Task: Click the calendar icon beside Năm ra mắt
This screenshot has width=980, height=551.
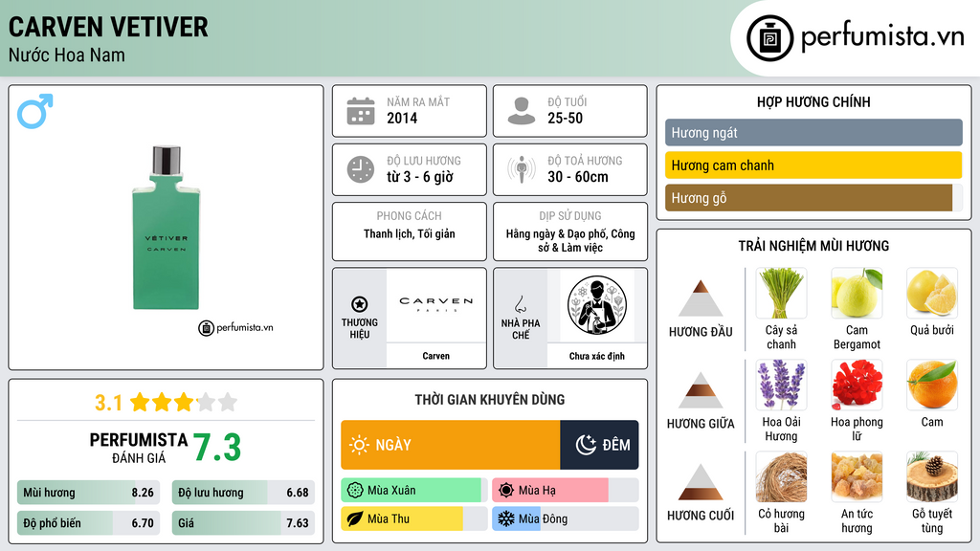Action: coord(361,111)
